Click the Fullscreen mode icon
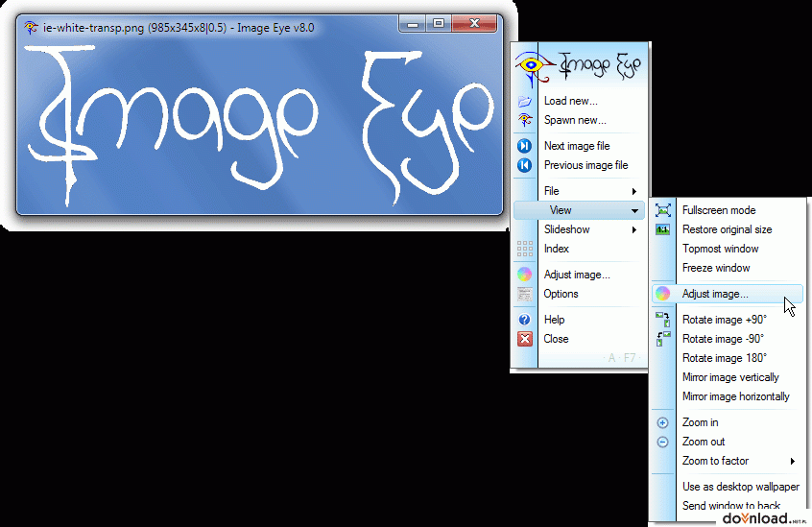 pyautogui.click(x=663, y=210)
